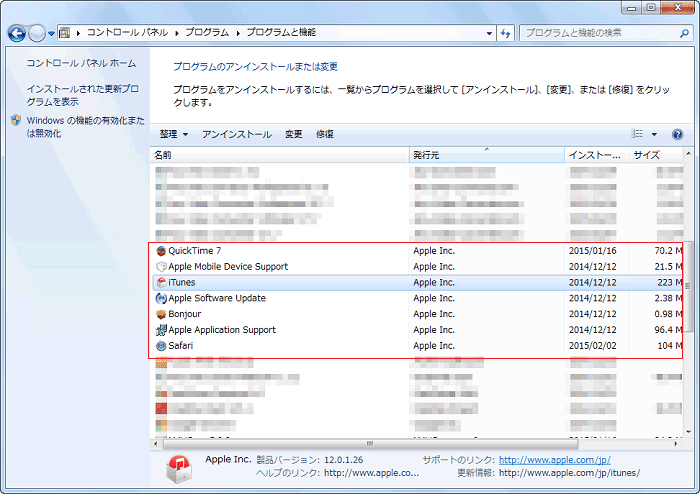Open the recent pages dropdown arrow
This screenshot has height=494, width=700.
tap(51, 33)
